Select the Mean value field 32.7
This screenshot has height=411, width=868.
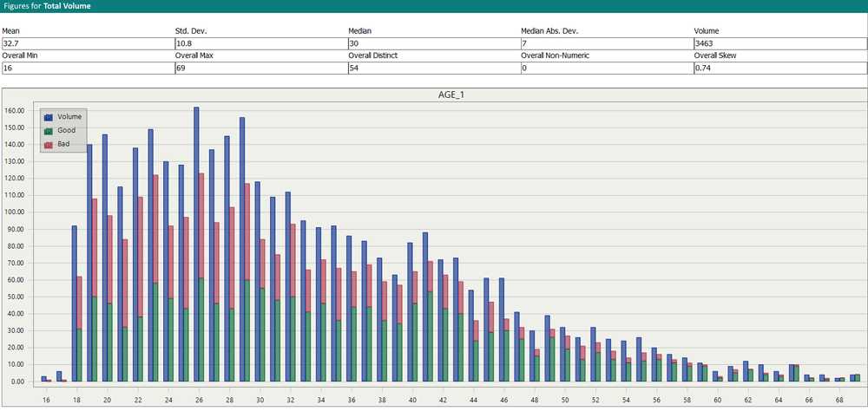tap(88, 42)
